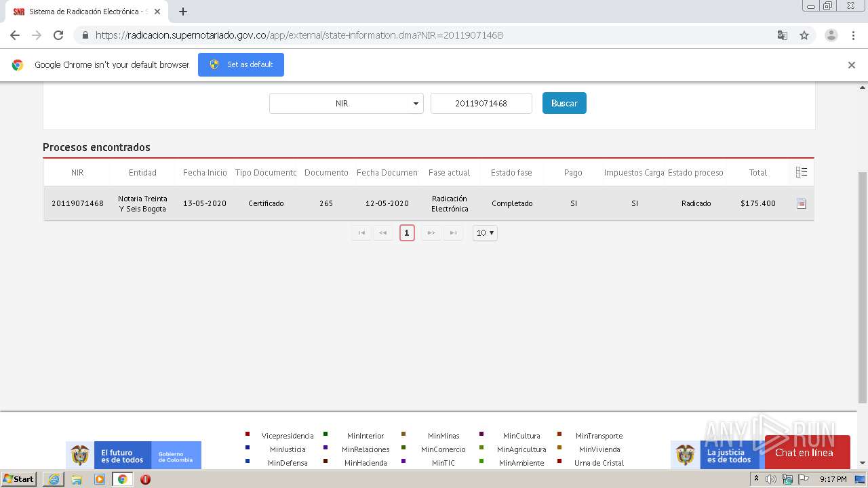Launch Internet Explorer from taskbar
Screen dimensions: 868x488
pos(54,479)
